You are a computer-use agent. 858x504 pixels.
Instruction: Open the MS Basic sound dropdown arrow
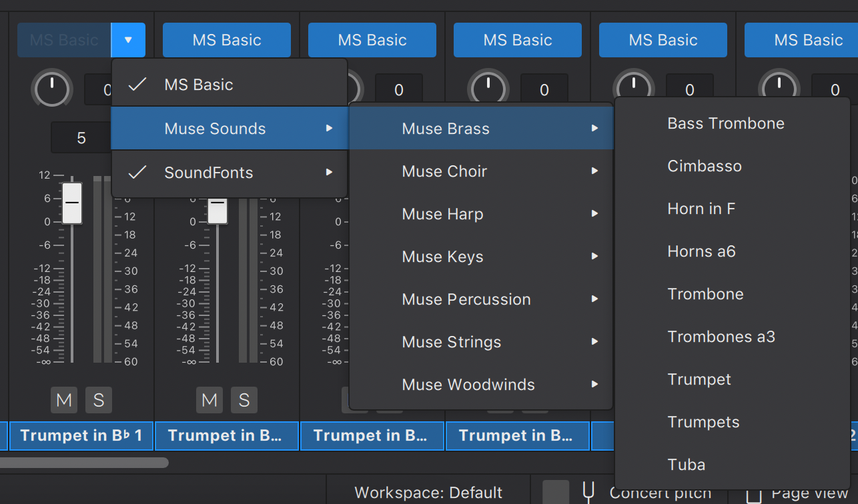pyautogui.click(x=128, y=40)
